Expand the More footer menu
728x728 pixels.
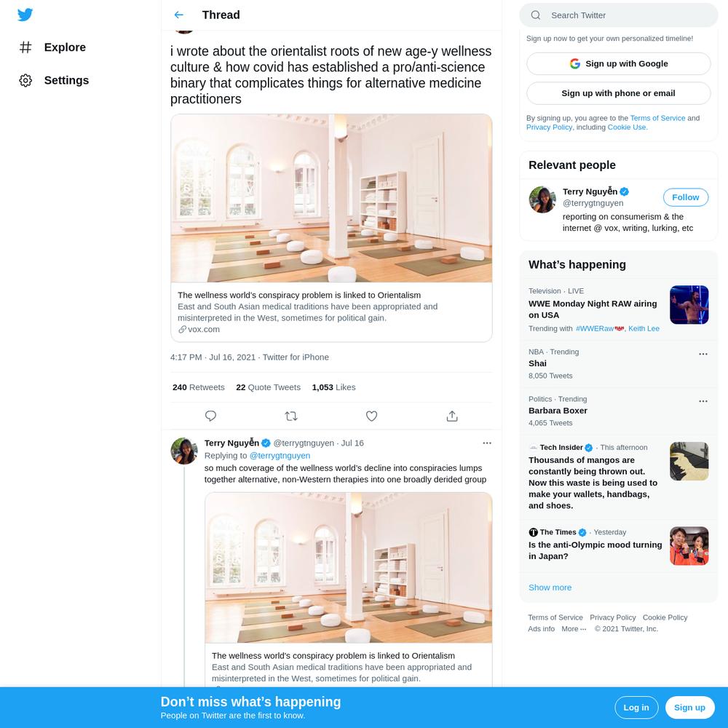[x=574, y=629]
